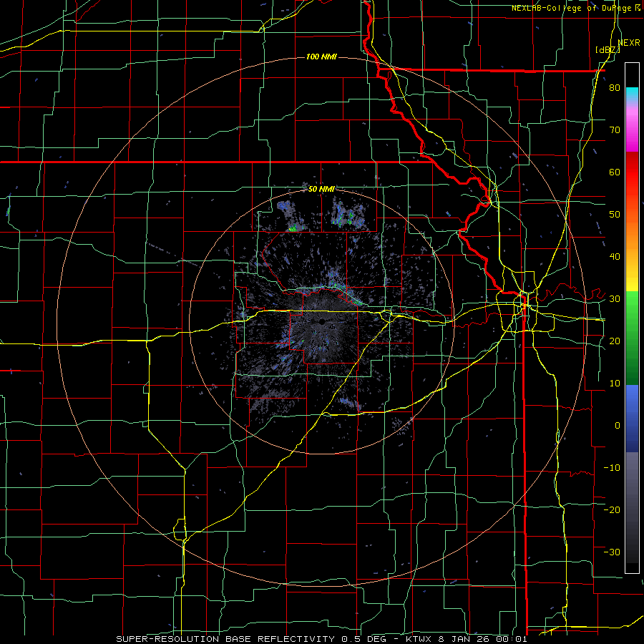Click the black radar site dot at map center
The height and width of the screenshot is (644, 644).
pos(322,321)
